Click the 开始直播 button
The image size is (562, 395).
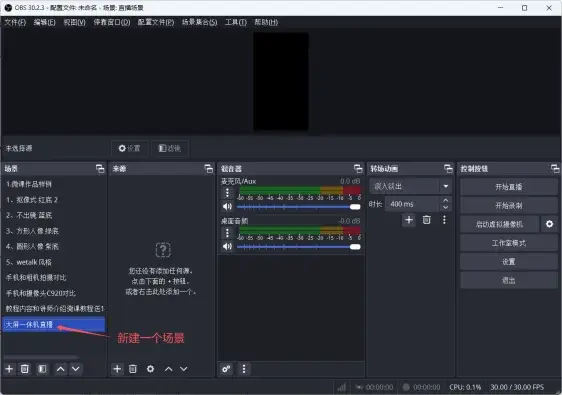point(508,187)
